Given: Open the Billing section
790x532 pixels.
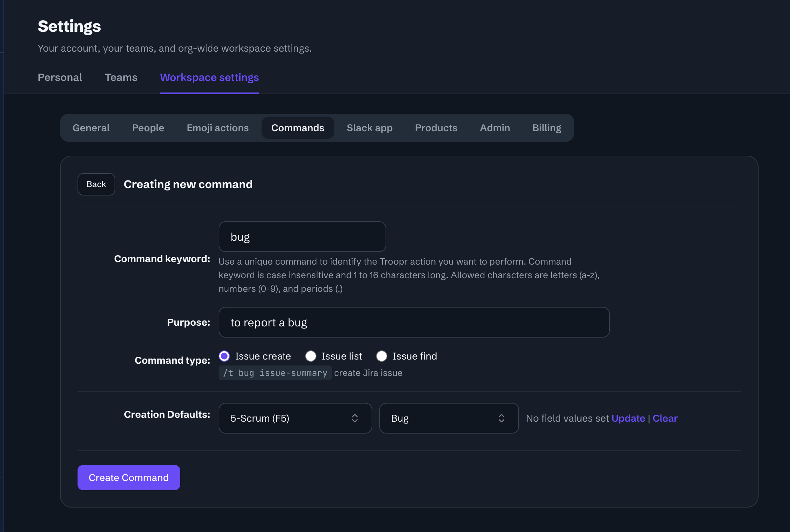Looking at the screenshot, I should coord(547,128).
